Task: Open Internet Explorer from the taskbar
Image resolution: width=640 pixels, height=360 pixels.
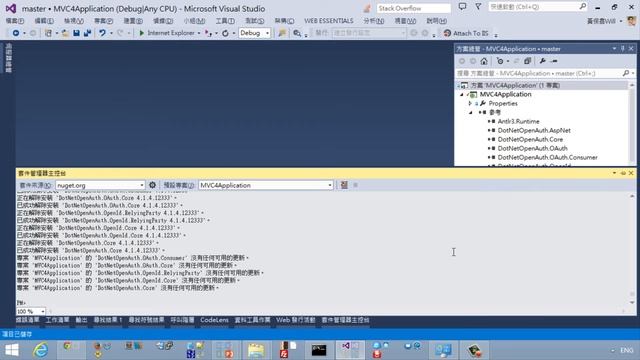Action: (40, 350)
